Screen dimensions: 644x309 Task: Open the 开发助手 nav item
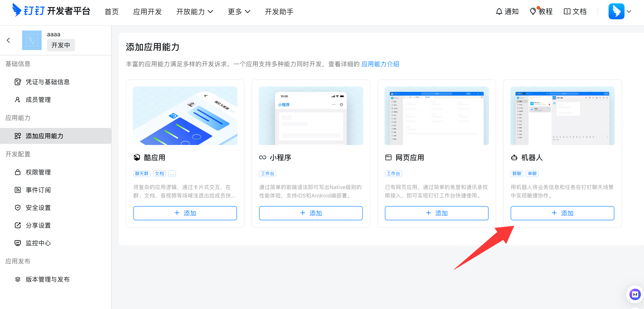pos(279,12)
